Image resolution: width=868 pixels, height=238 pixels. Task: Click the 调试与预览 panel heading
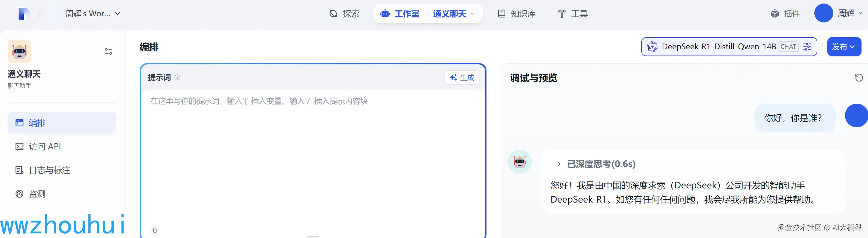(x=534, y=78)
